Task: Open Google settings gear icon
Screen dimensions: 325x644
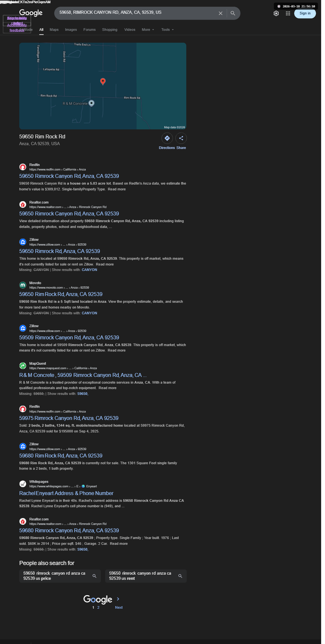Action: pos(276,13)
